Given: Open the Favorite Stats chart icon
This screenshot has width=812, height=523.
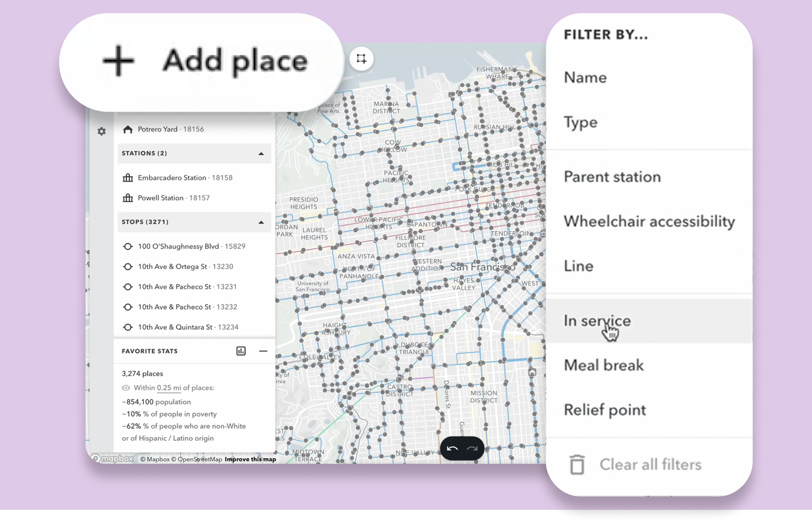Looking at the screenshot, I should pyautogui.click(x=241, y=351).
